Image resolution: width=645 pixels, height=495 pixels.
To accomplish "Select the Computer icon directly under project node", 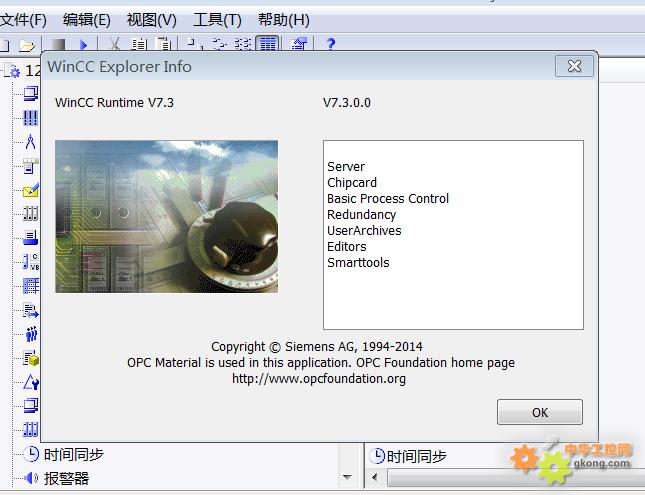I will pyautogui.click(x=31, y=94).
